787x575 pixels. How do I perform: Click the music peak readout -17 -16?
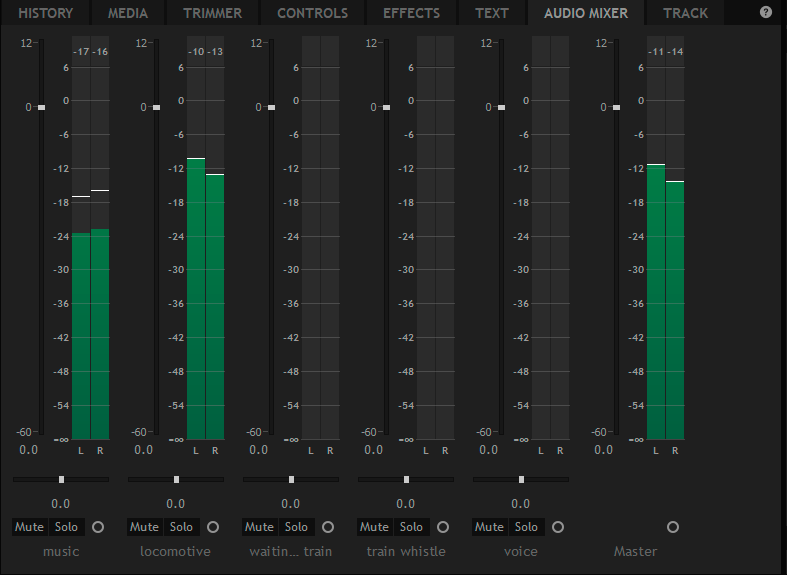coord(90,52)
